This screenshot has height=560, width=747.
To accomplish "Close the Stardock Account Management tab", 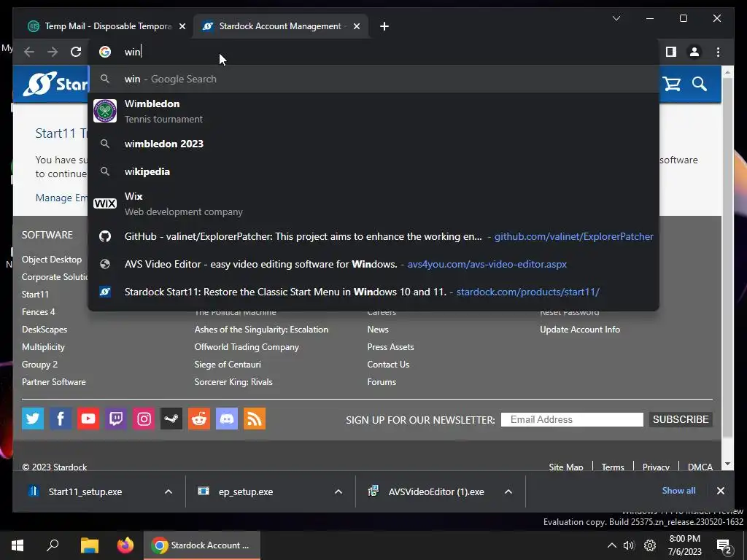I will click(x=357, y=26).
